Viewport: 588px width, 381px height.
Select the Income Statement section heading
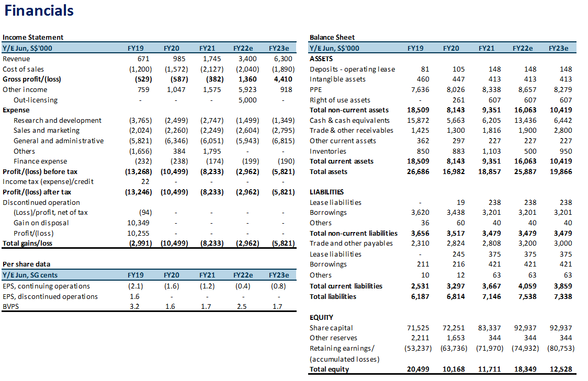(x=33, y=37)
